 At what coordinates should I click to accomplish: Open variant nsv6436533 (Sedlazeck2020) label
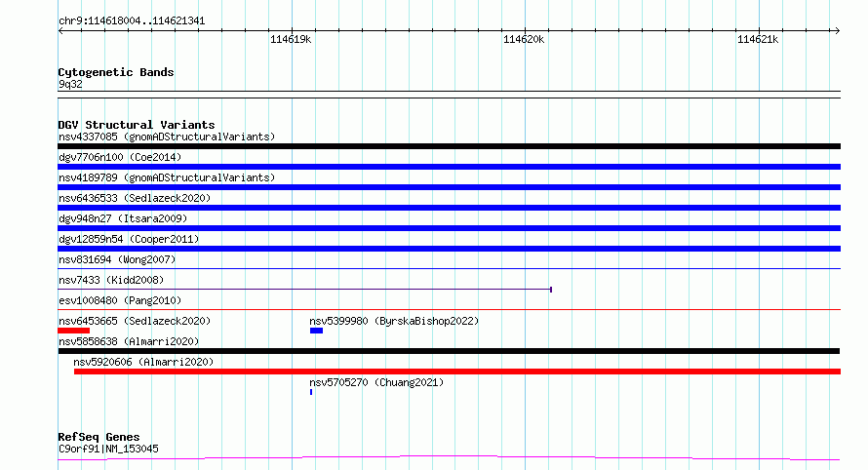(135, 198)
